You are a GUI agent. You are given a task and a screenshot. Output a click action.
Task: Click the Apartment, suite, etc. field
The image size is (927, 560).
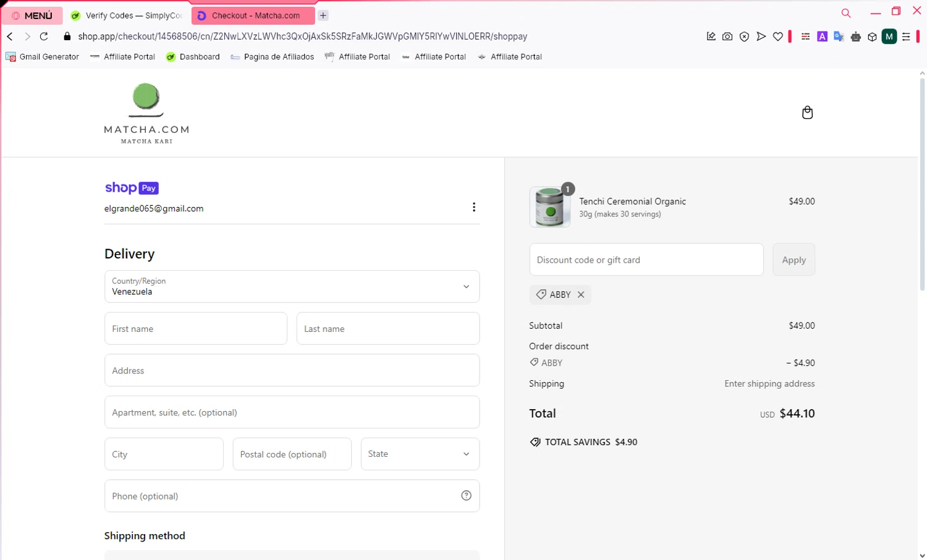coord(292,412)
